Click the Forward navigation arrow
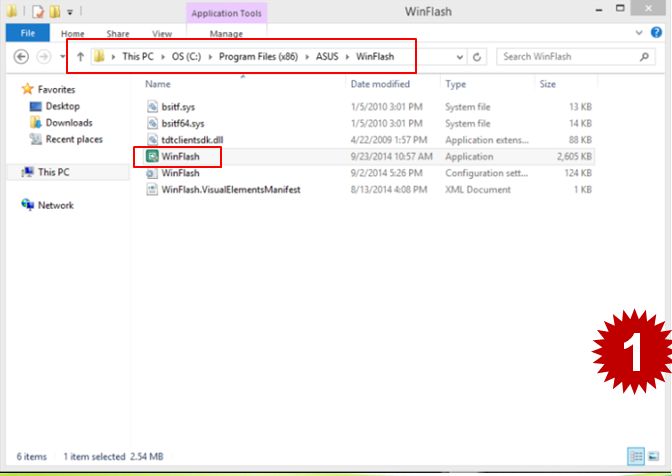This screenshot has height=476, width=672. pos(44,57)
